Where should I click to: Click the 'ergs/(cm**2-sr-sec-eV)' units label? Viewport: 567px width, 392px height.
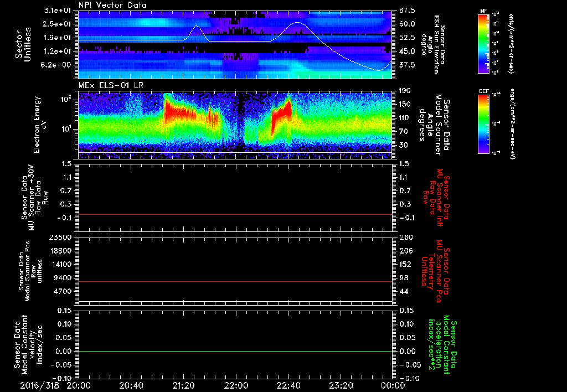pos(512,124)
